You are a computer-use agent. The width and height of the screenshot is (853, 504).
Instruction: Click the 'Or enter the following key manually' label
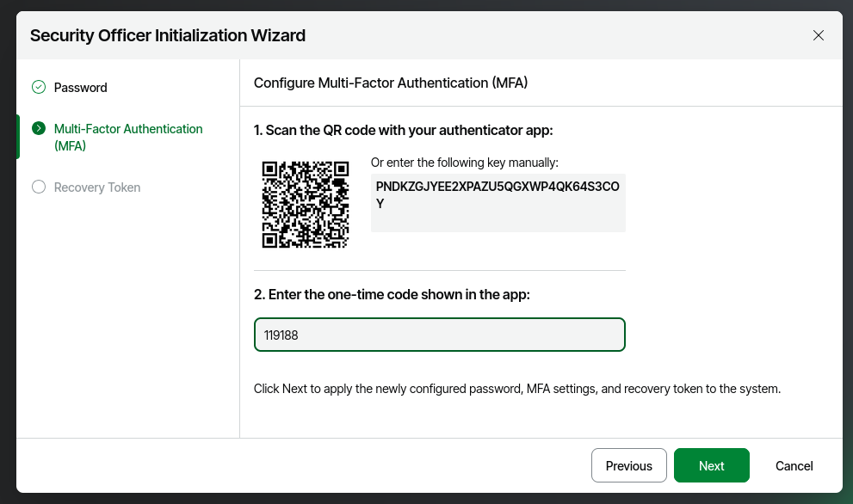(x=465, y=163)
